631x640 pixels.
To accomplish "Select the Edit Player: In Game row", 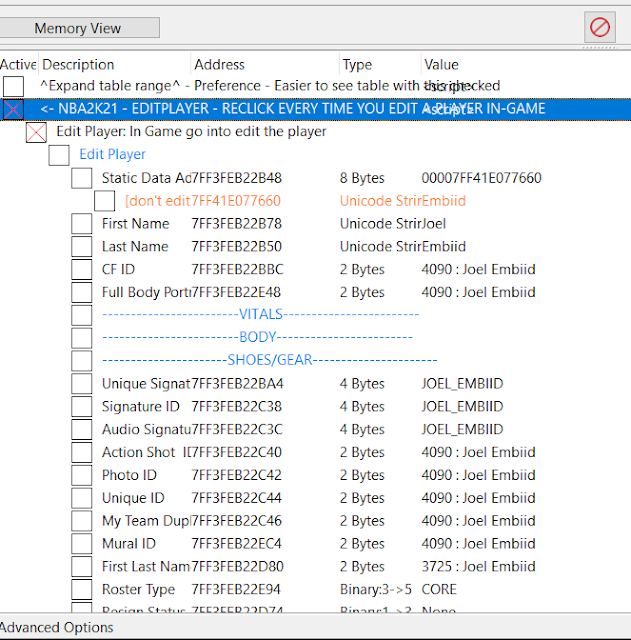I will [191, 131].
